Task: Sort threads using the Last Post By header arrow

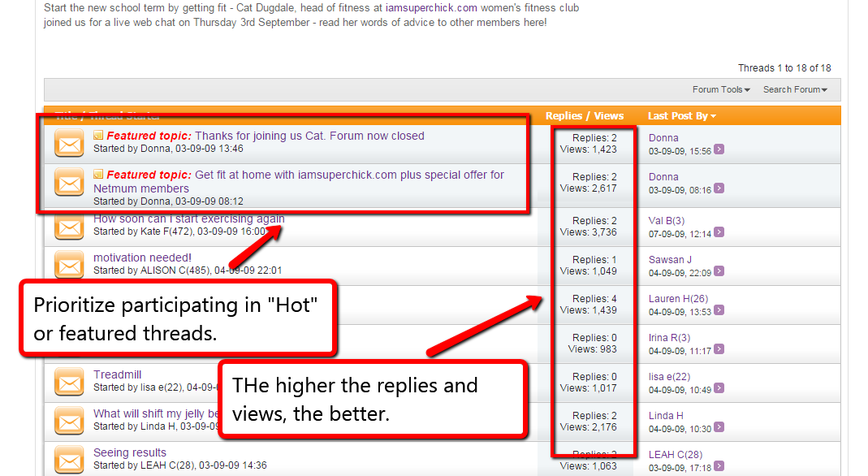Action: pos(714,117)
